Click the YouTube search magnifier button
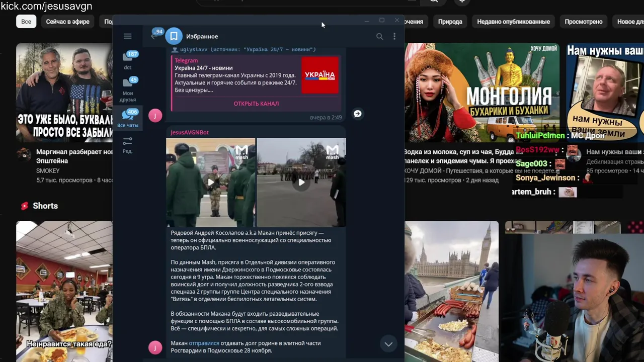The image size is (644, 362). click(434, 2)
